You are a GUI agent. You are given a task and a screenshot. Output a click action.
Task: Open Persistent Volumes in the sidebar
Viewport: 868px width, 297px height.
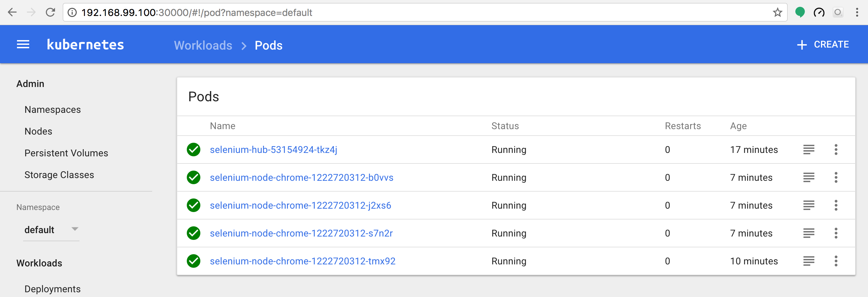(66, 153)
